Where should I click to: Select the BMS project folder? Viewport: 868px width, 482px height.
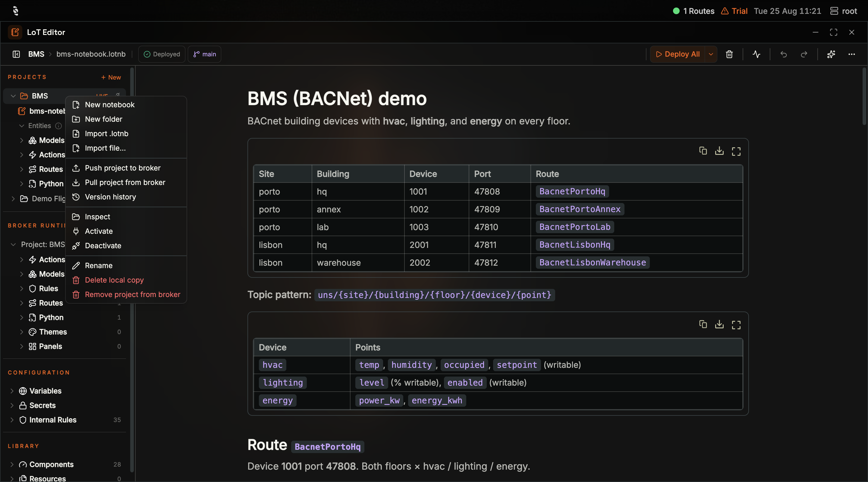coord(64,96)
